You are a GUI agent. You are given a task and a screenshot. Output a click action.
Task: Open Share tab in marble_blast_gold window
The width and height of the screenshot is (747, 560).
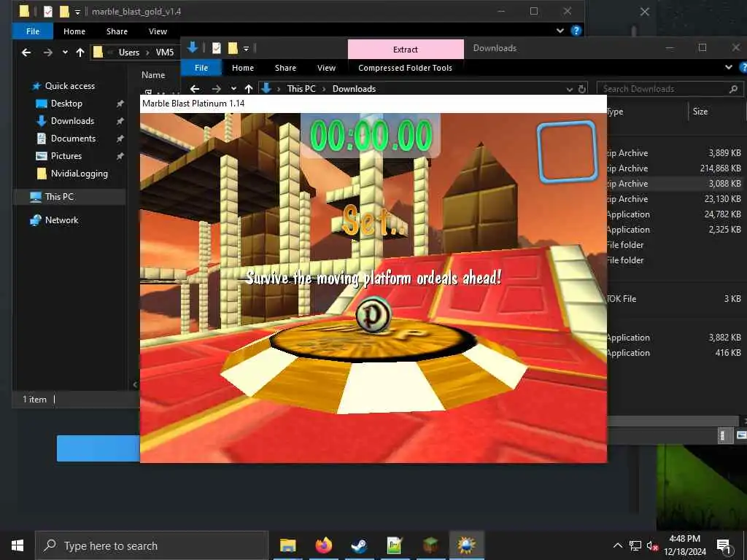coord(117,31)
